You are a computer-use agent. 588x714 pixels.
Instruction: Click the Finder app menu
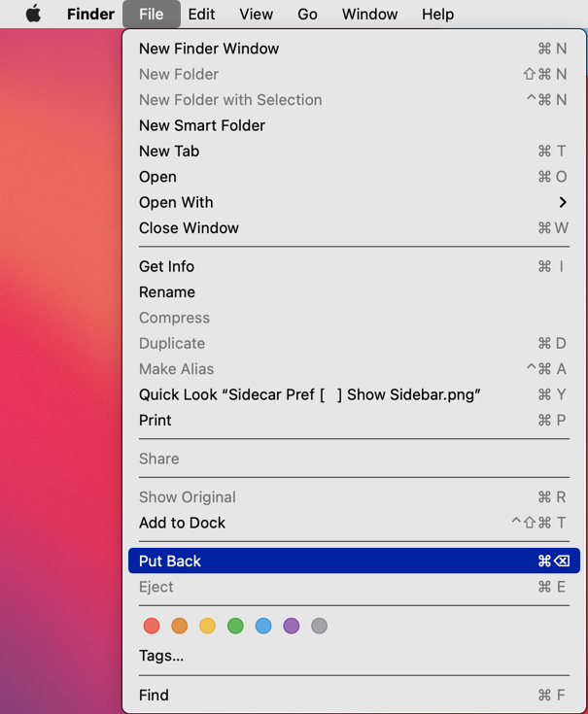[x=90, y=15]
